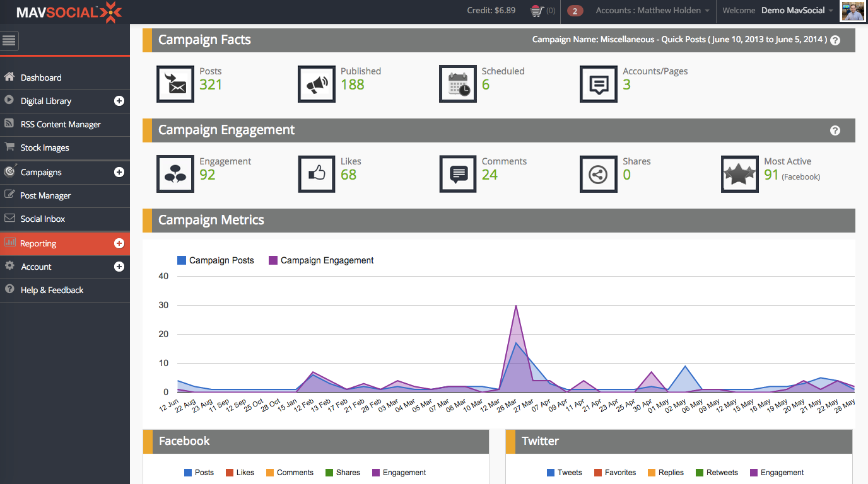Open the Demo MavSocial user dropdown

(x=797, y=11)
